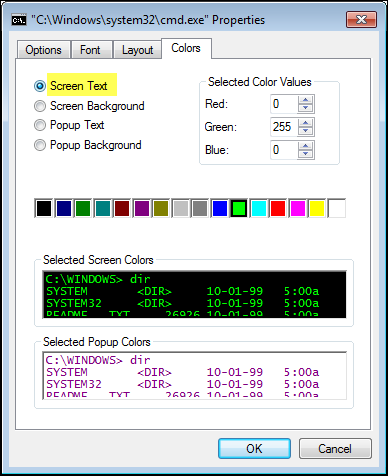
Task: Click the Selected Screen Colors preview
Action: 194,294
